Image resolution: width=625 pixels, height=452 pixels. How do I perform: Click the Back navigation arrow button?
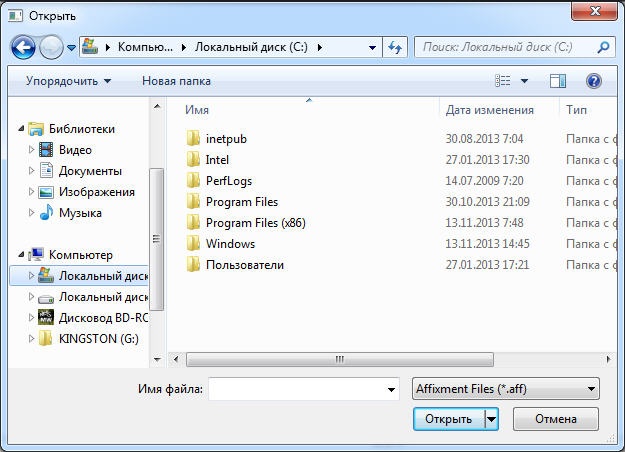25,47
